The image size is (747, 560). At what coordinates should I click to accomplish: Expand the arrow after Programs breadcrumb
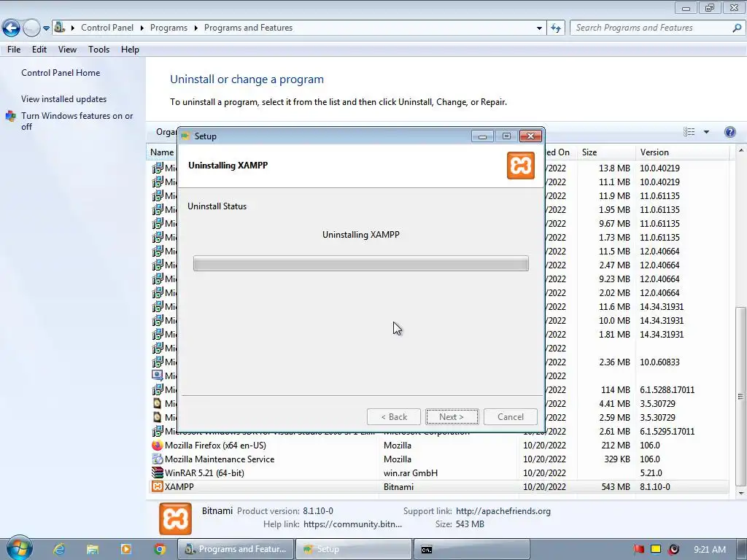click(x=196, y=28)
